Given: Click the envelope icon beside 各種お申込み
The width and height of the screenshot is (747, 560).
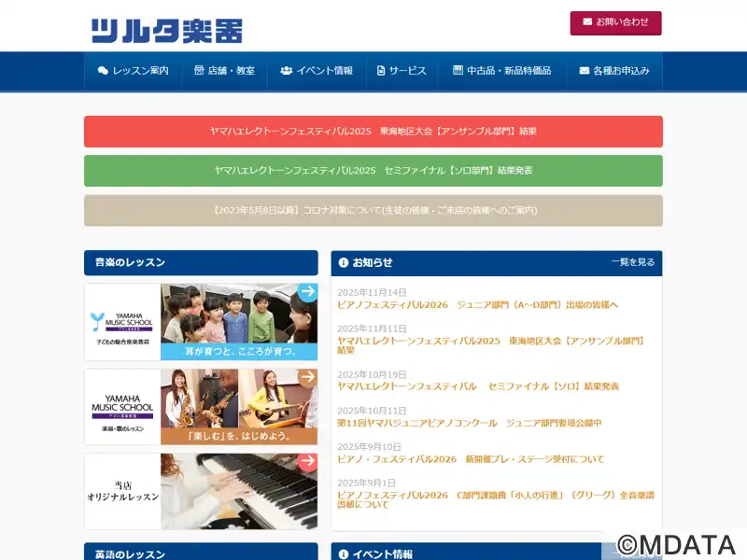Looking at the screenshot, I should (585, 71).
